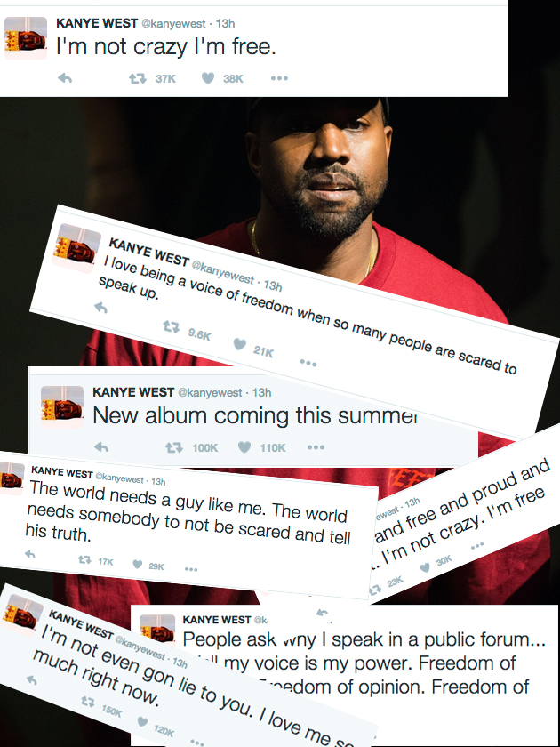
Task: Open more options on "I'm not crazy" tweet
Action: (279, 78)
